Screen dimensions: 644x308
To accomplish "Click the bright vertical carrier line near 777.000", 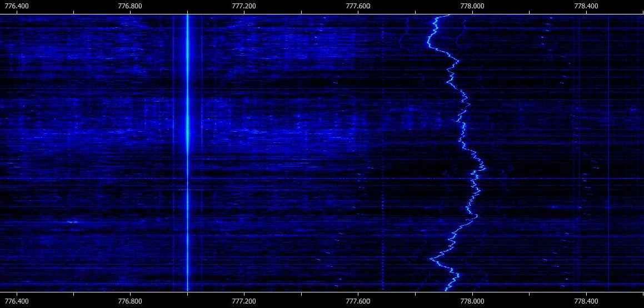I will pyautogui.click(x=187, y=153).
